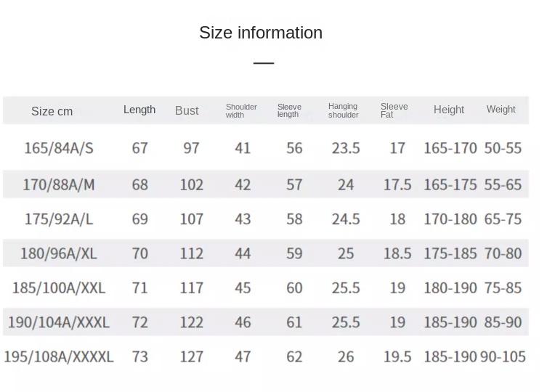Select the 127 bust value cell
Screen dimensions: 547x392
pos(191,356)
